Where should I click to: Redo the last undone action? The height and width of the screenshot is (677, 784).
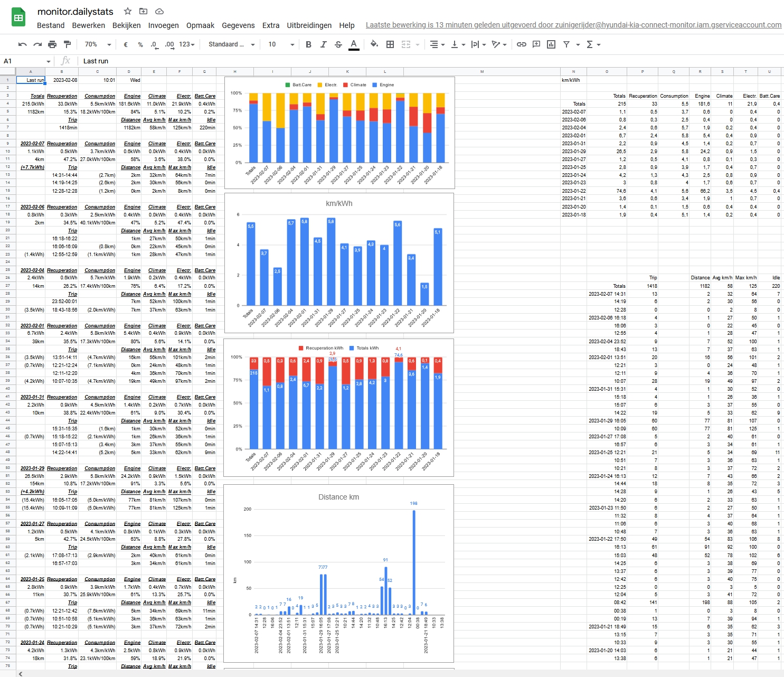pos(37,44)
